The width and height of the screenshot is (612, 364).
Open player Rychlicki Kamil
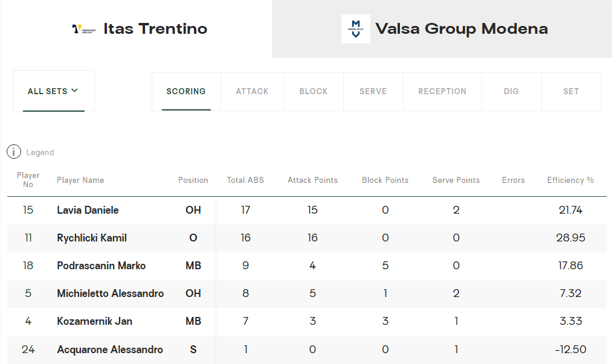click(92, 238)
